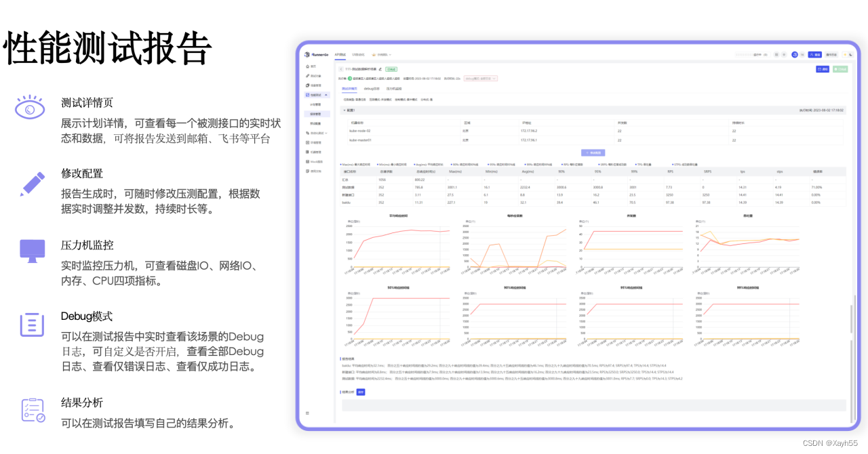Select the 环境管理 sidebar icon
This screenshot has height=454, width=868.
[309, 142]
